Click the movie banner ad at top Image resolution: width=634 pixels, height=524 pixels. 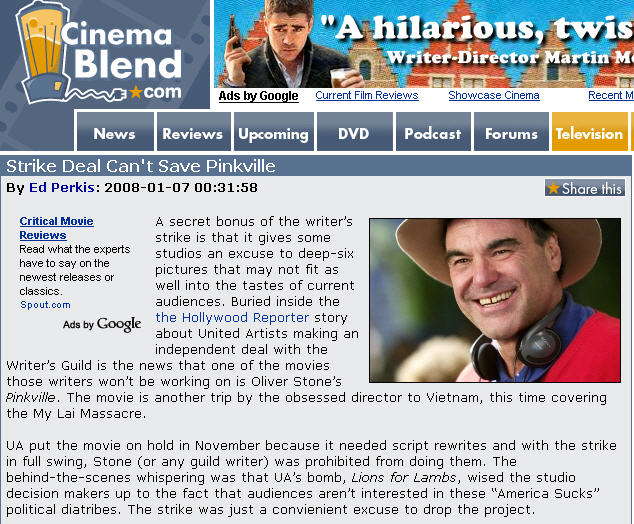coord(425,43)
